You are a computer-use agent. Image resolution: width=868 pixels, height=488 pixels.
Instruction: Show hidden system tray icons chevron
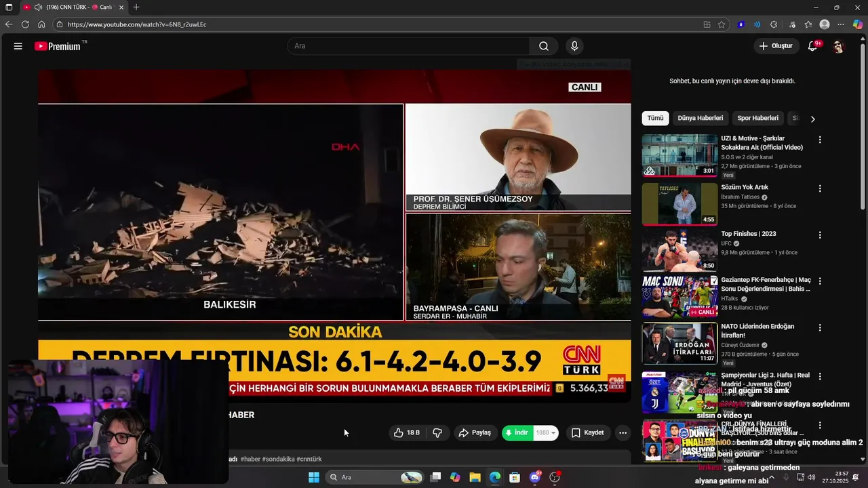(771, 477)
